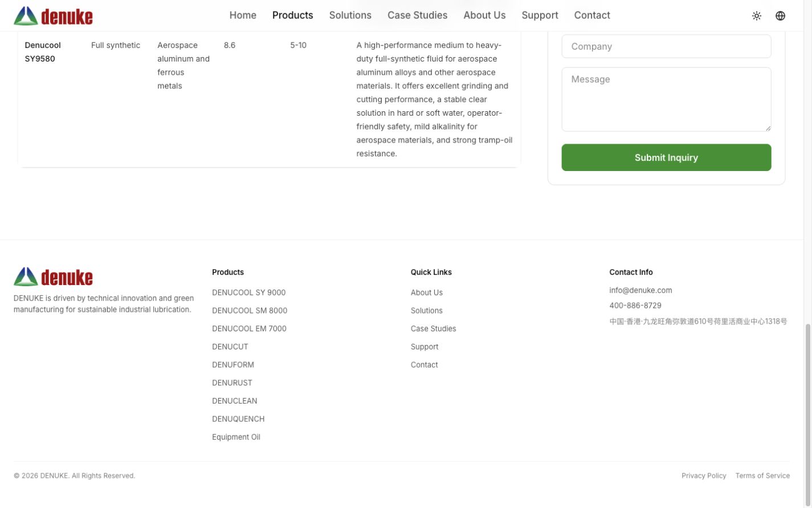Image resolution: width=812 pixels, height=508 pixels.
Task: Toggle the light/dark theme sun icon
Action: (757, 16)
